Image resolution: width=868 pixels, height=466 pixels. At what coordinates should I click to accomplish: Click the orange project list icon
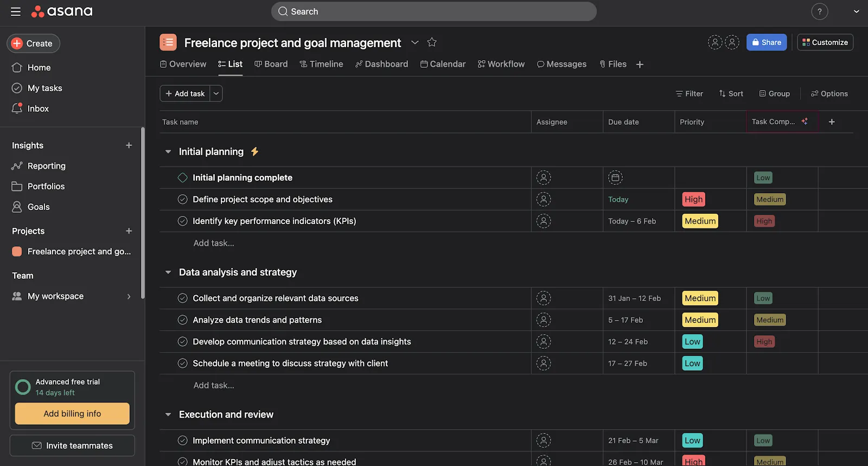(168, 42)
